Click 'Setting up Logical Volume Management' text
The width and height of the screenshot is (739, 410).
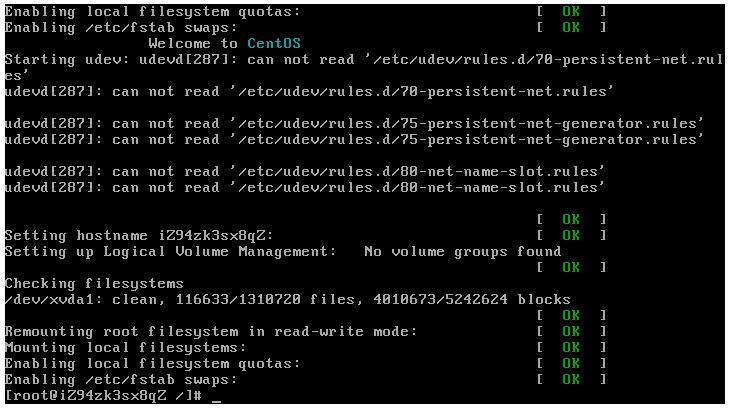(170, 252)
